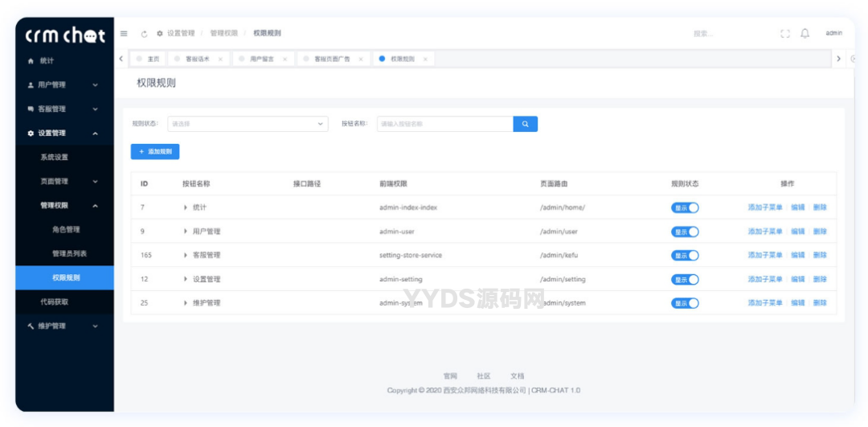This screenshot has height=427, width=868.
Task: Open the notification bell
Action: 805,34
